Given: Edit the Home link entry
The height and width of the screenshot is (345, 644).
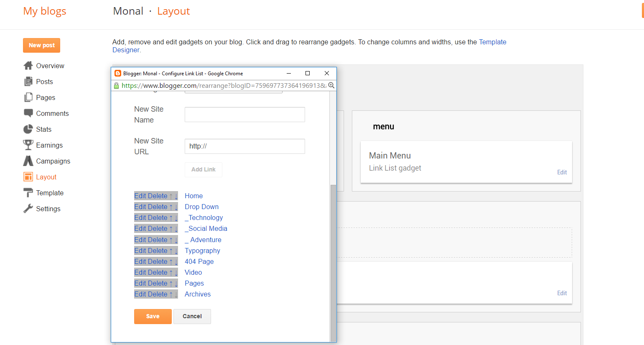Looking at the screenshot, I should click(x=140, y=196).
